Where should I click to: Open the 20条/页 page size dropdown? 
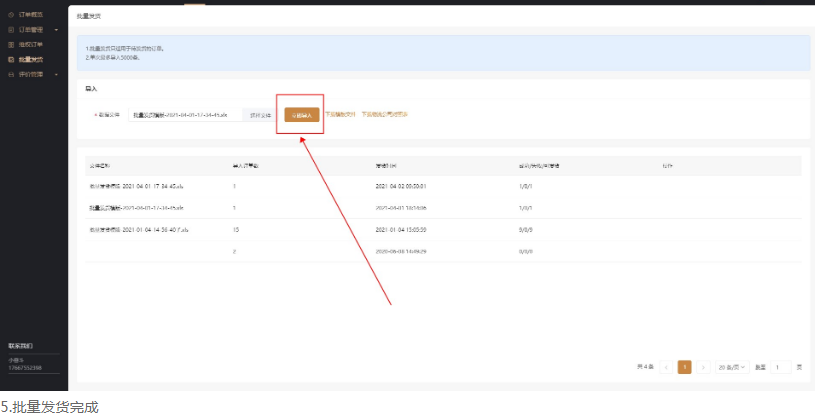[x=733, y=367]
